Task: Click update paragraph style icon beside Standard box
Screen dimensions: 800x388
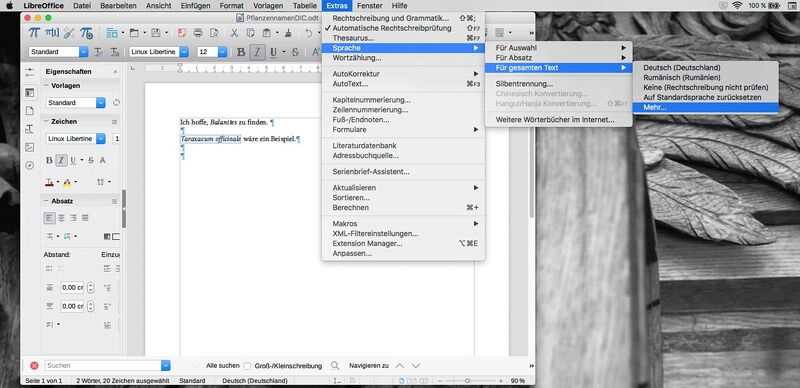Action: tap(99, 52)
